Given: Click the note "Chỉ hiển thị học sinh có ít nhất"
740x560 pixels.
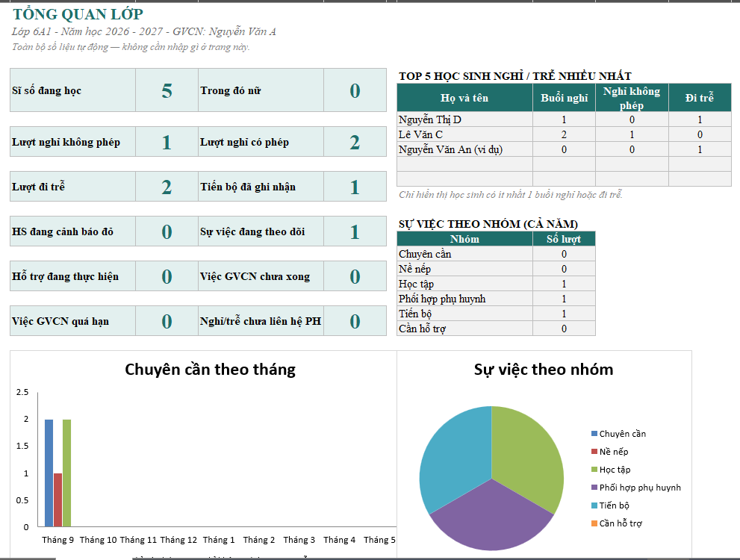Looking at the screenshot, I should (x=511, y=194).
